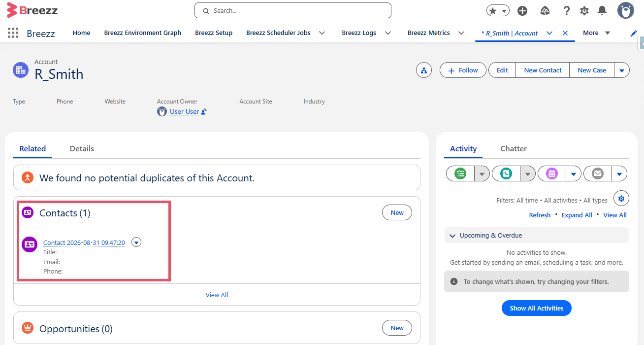This screenshot has height=345, width=644.
Task: Show more account actions dropdown
Action: tap(622, 70)
